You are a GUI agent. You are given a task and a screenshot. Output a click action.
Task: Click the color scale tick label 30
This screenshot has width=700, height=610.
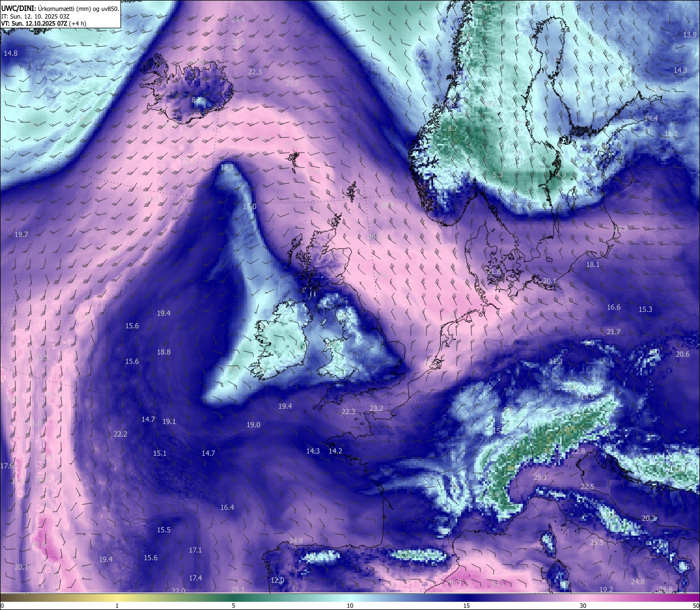[583, 606]
